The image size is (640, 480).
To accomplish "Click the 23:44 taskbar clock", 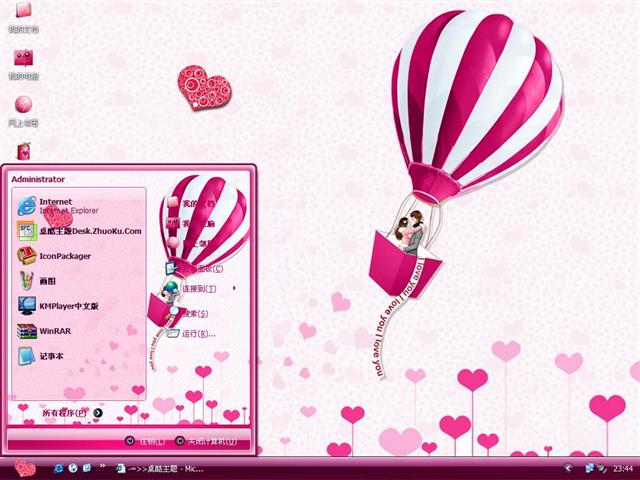I will [623, 469].
